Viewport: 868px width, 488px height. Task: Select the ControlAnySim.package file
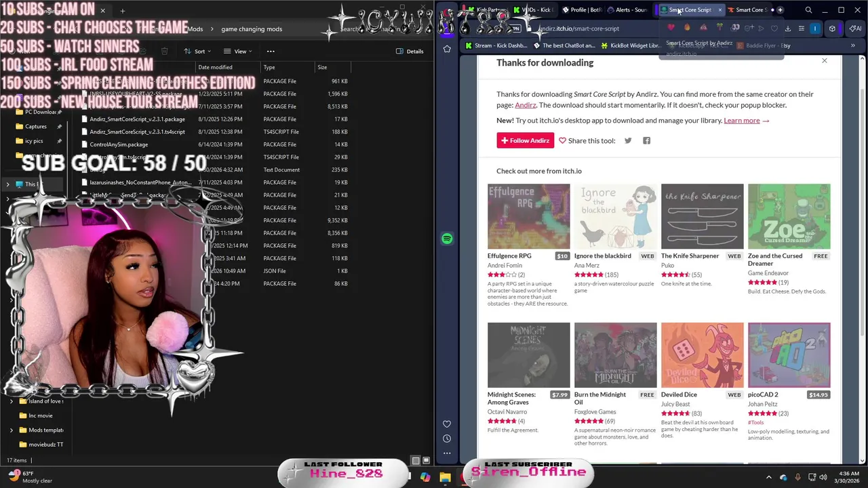pos(119,144)
